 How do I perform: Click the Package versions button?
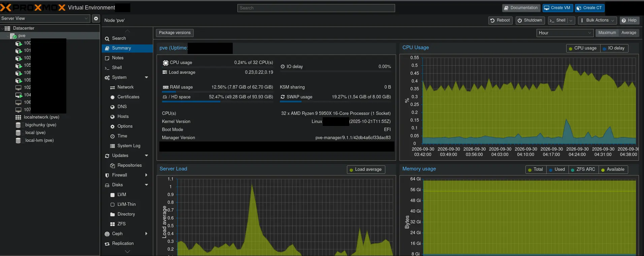pos(174,33)
